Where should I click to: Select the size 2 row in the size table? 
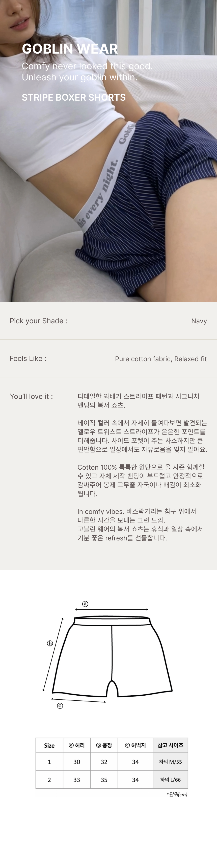tap(49, 780)
